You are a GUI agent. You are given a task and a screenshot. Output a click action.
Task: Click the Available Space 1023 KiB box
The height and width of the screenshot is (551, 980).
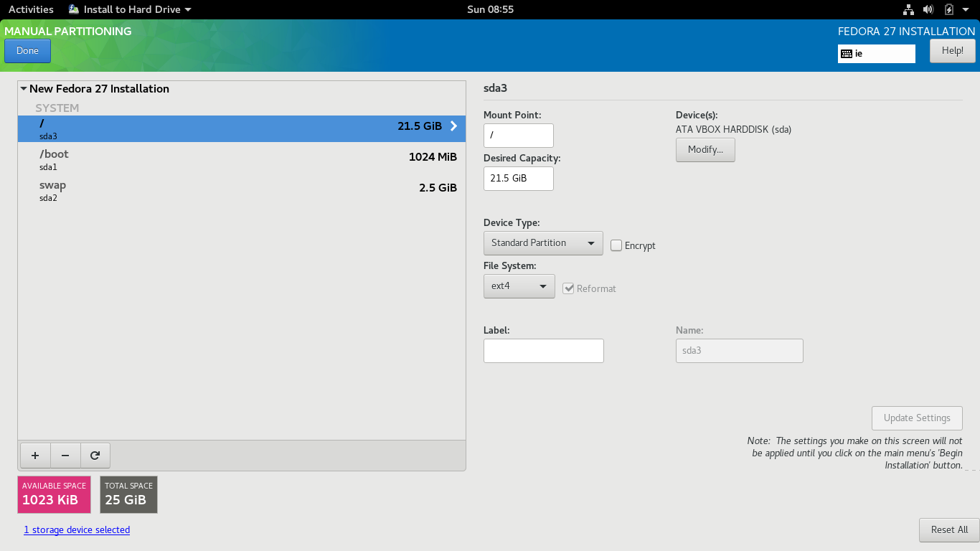[x=54, y=494]
